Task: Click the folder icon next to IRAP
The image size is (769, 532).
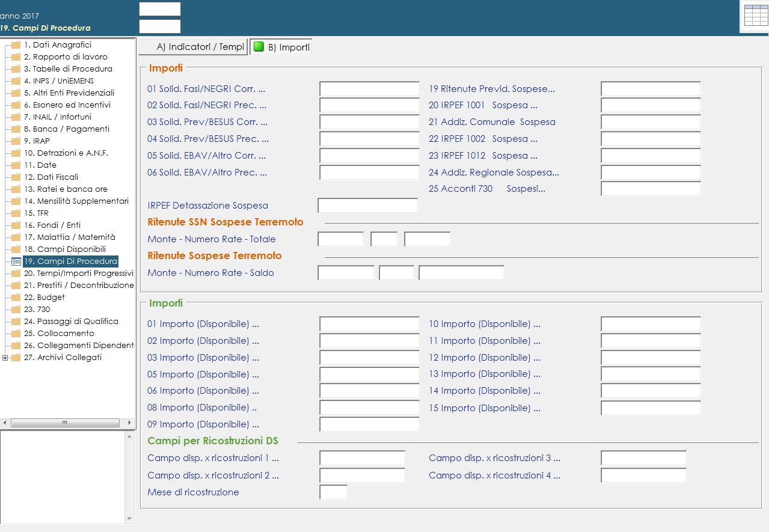Action: pyautogui.click(x=16, y=141)
